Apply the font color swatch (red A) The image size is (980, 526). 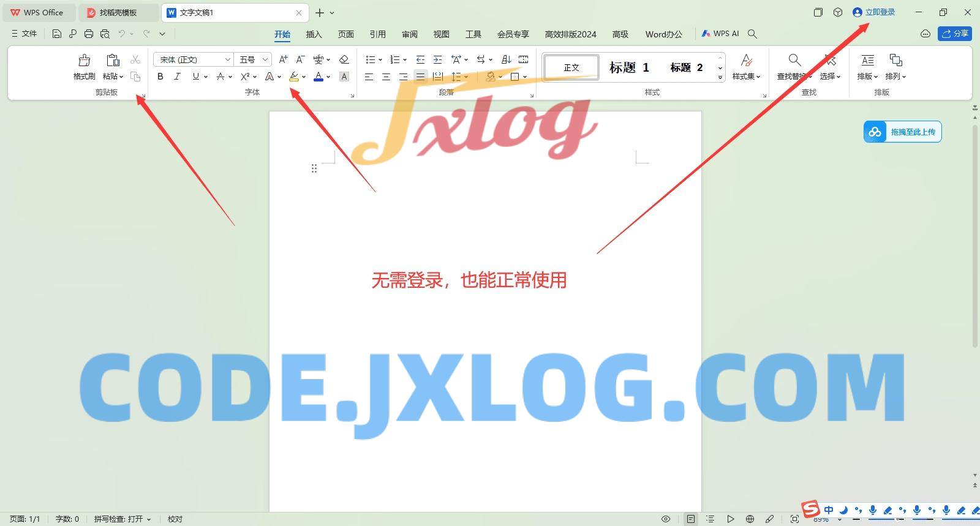[318, 77]
